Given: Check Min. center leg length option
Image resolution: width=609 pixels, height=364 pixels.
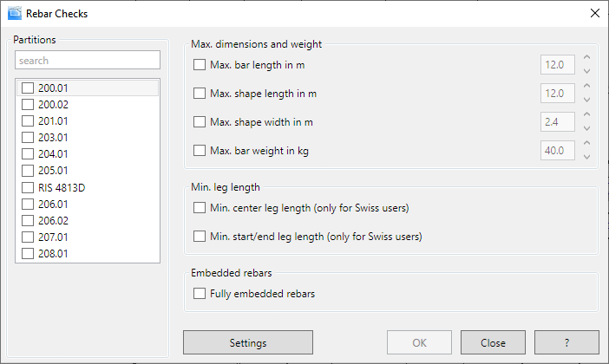Looking at the screenshot, I should pos(200,208).
